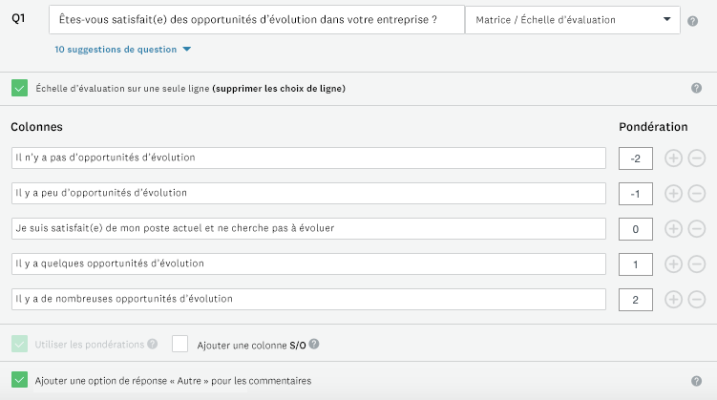Image resolution: width=717 pixels, height=400 pixels.
Task: Click the "Il y a peu d'opportunités" column field
Action: click(x=308, y=193)
